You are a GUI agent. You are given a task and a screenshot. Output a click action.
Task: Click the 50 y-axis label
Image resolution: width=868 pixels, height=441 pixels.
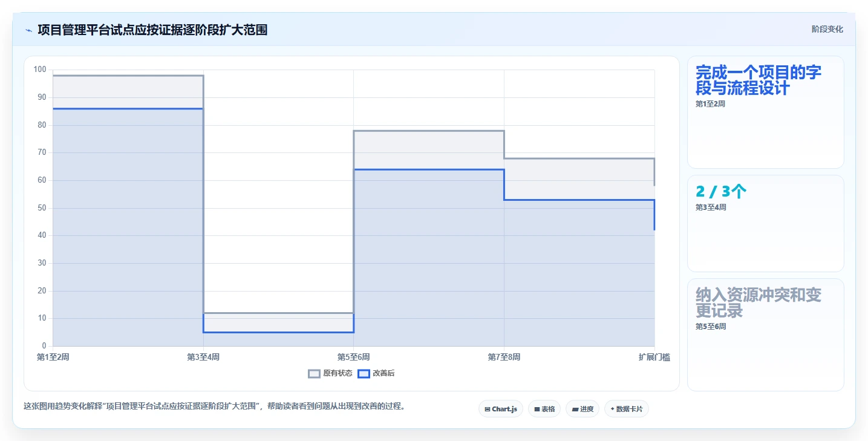[42, 207]
